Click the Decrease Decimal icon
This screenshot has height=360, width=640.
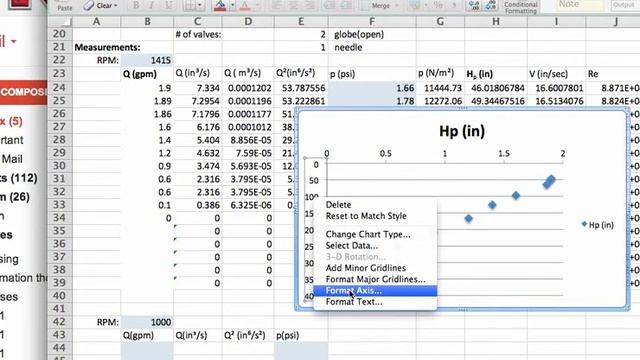(x=490, y=5)
